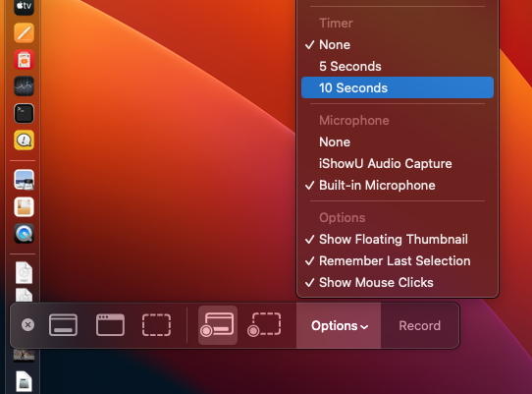
Task: Select Capture Selected Portion icon
Action: coord(156,325)
